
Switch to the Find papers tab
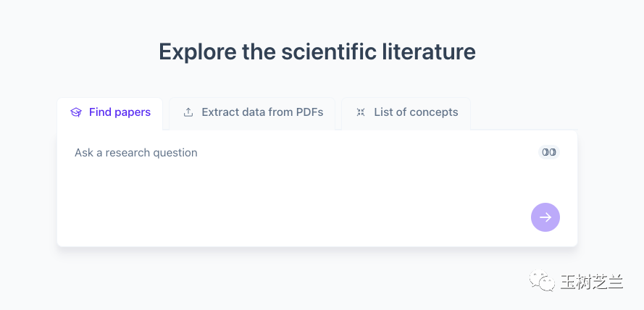point(109,114)
